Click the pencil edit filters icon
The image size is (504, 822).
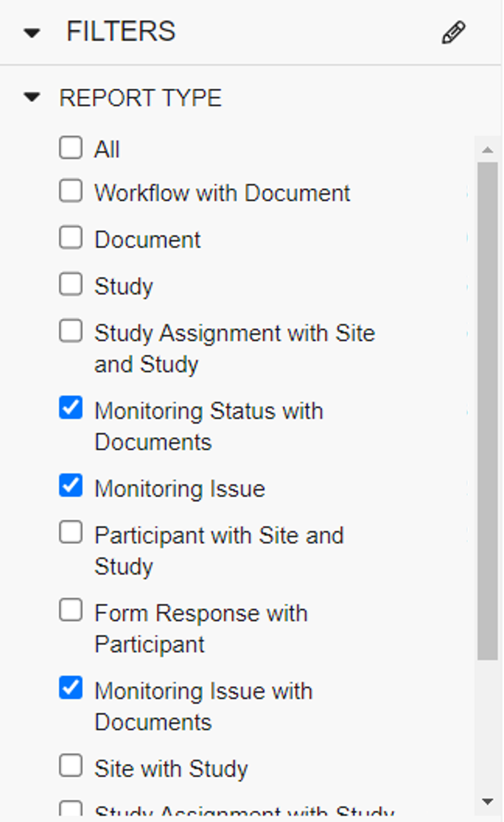coord(453,32)
